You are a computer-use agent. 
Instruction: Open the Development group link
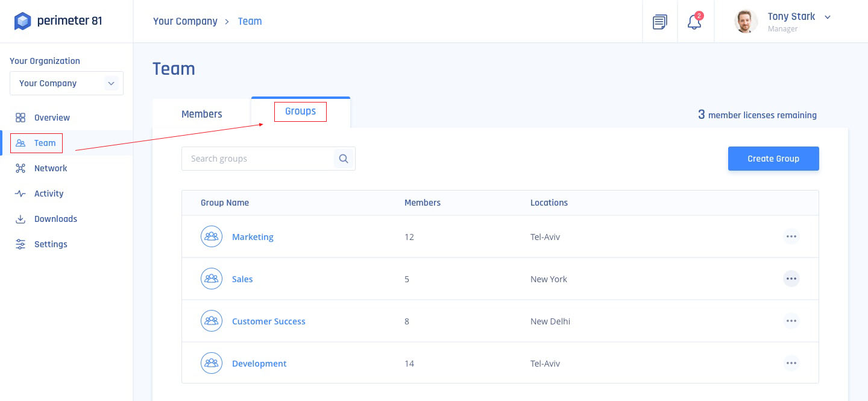point(259,364)
